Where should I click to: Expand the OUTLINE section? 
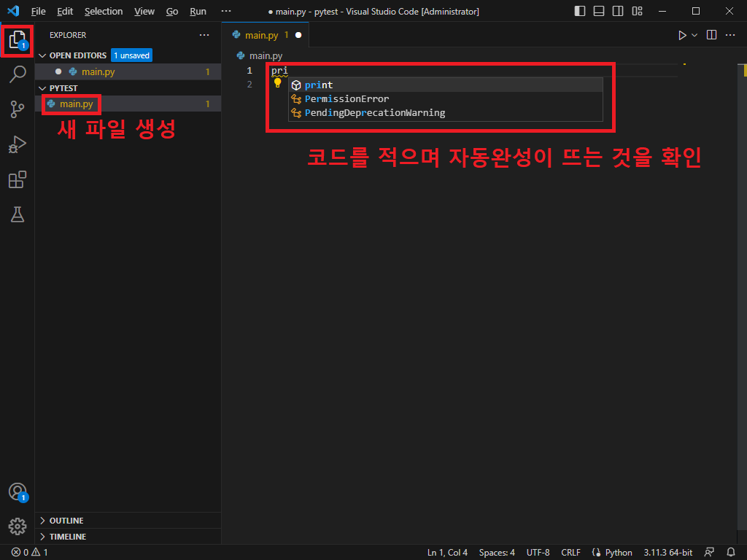point(66,521)
